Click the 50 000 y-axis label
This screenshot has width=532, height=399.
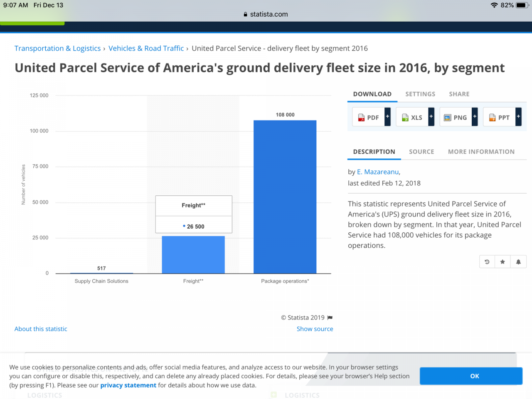[40, 202]
